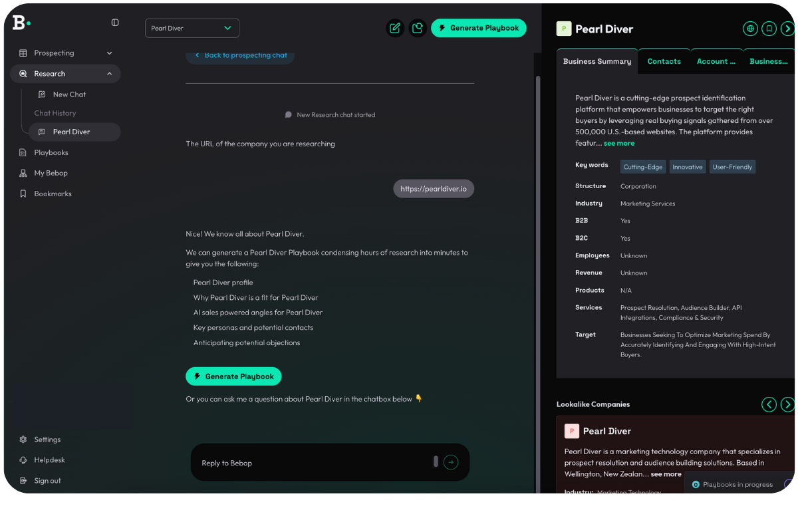Click the Helpdesk headset icon
Screen dimensions: 798x532
tap(23, 460)
